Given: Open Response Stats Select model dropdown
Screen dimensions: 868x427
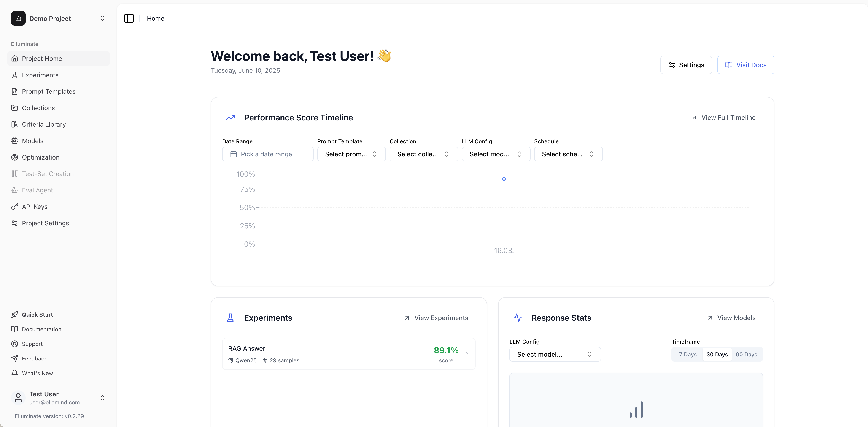Looking at the screenshot, I should click(555, 354).
